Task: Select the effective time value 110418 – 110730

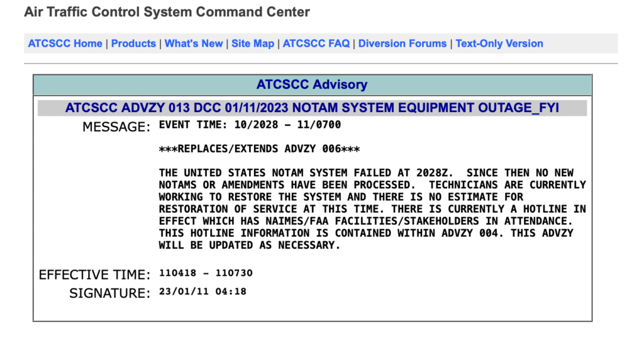Action: [x=206, y=273]
